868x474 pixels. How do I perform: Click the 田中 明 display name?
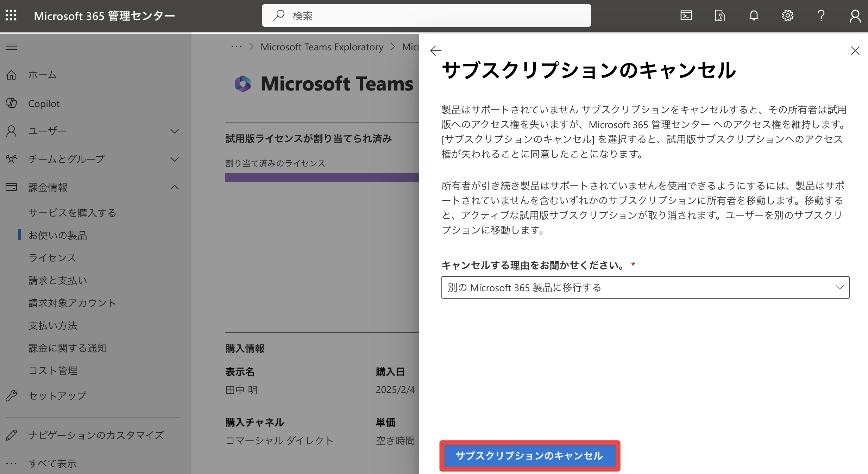click(241, 390)
